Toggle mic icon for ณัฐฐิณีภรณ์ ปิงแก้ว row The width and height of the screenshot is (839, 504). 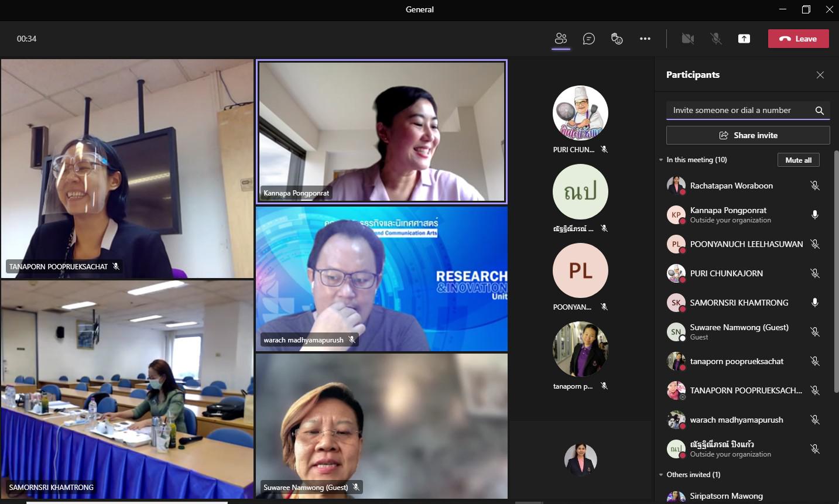(814, 449)
